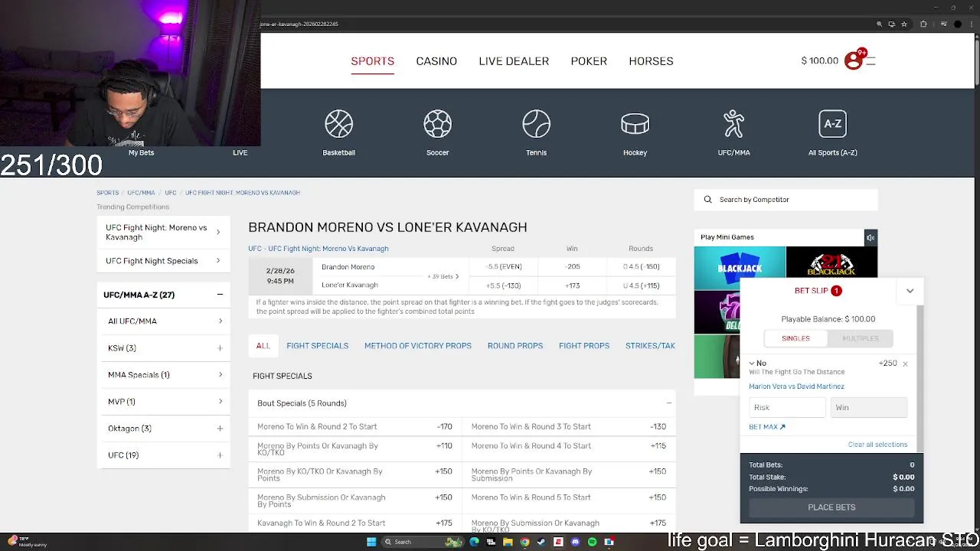
Task: Select the METHOD OF VICTORY PROPS tab
Action: point(418,346)
